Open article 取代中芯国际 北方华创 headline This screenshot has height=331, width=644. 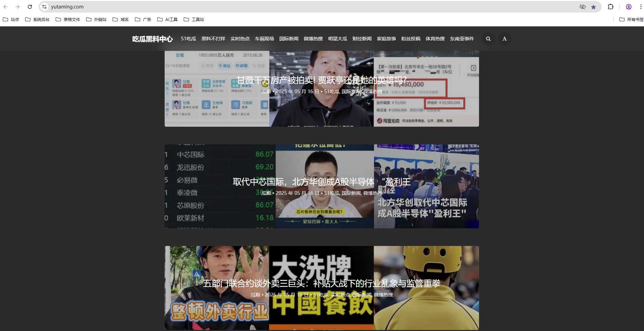pyautogui.click(x=321, y=182)
